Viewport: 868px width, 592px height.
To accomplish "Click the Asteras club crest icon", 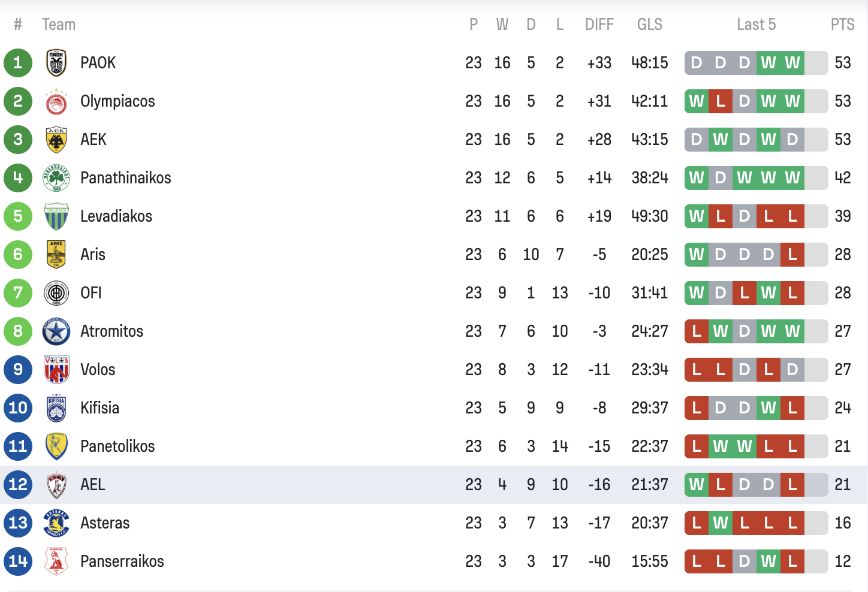I will tap(56, 523).
